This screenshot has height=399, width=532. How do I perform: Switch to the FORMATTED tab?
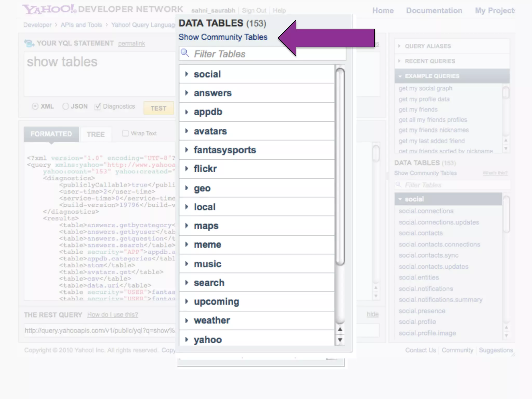pos(51,134)
